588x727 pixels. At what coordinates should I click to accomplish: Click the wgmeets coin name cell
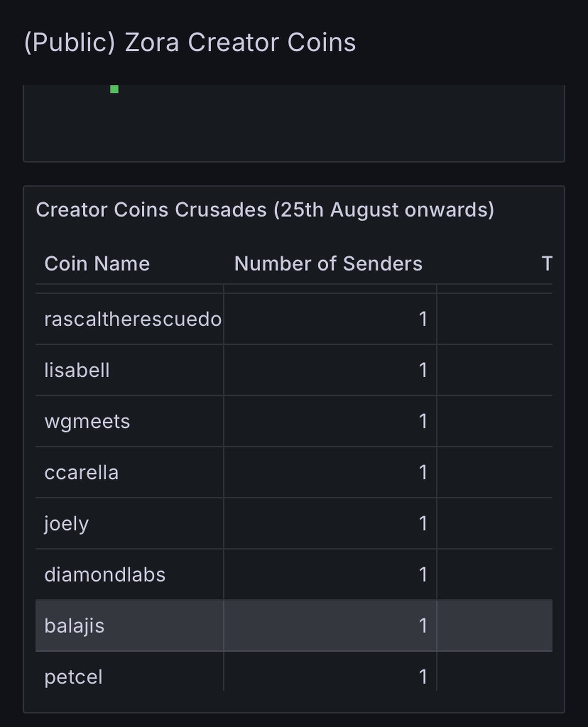(87, 422)
